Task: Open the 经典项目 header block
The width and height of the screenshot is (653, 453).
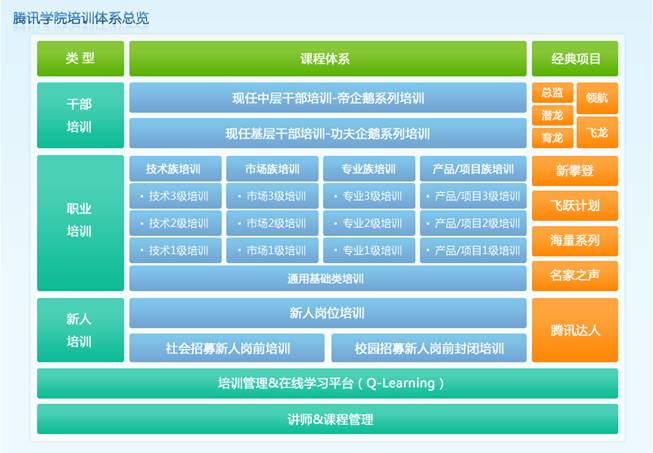Action: [575, 59]
